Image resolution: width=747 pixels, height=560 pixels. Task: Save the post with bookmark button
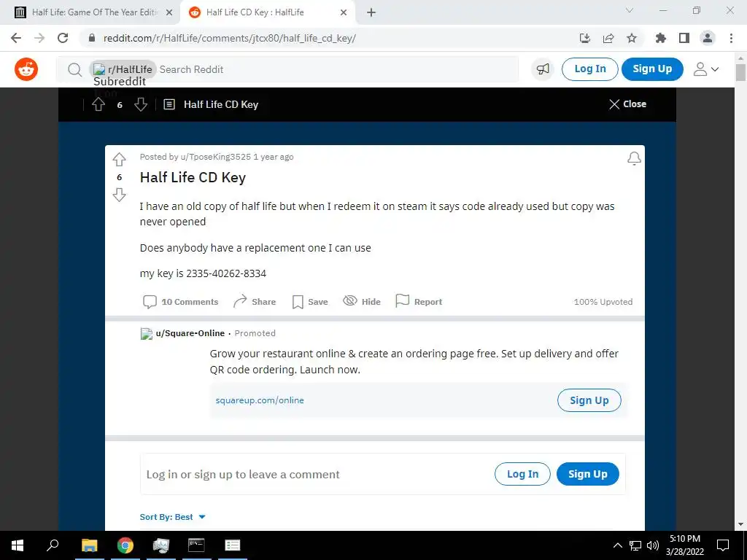click(310, 301)
